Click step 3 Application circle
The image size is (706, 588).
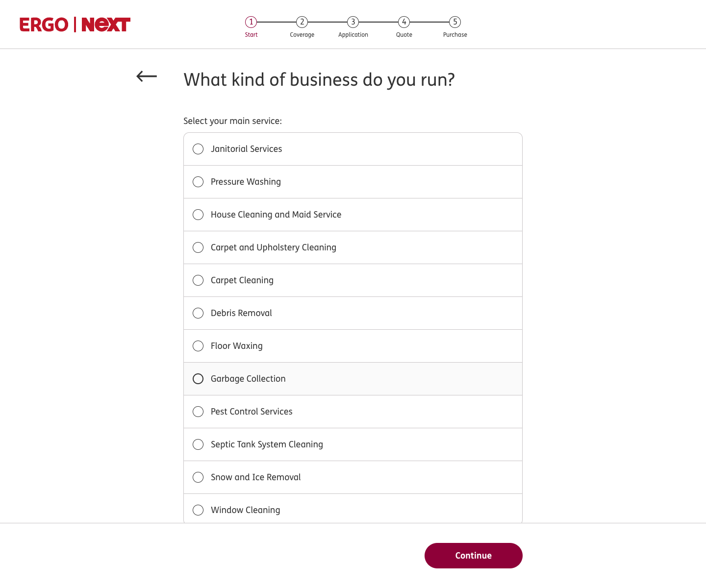tap(353, 22)
